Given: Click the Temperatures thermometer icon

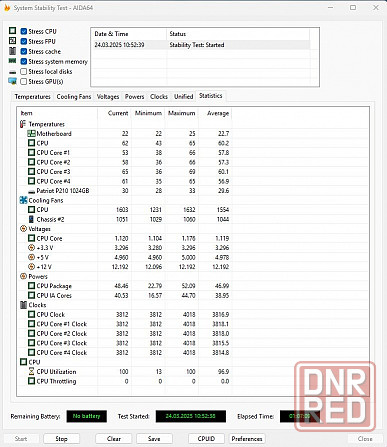Looking at the screenshot, I should [23, 124].
